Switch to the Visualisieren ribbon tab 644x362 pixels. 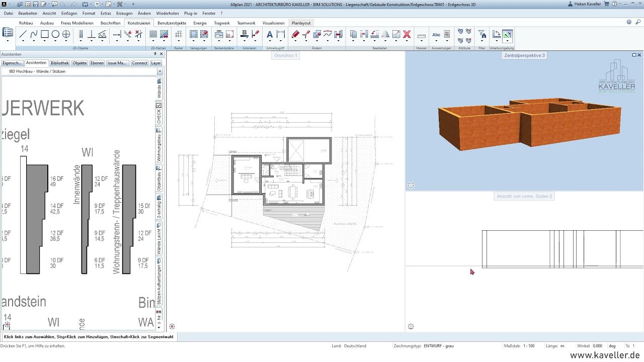[x=273, y=23]
